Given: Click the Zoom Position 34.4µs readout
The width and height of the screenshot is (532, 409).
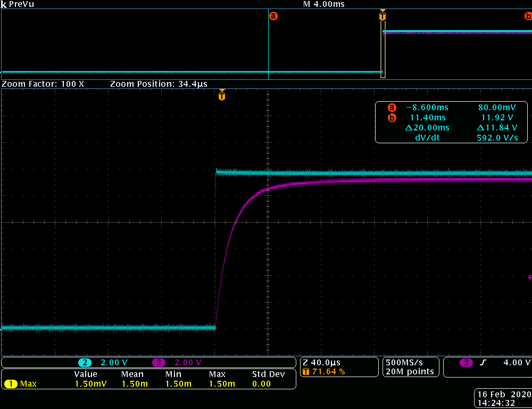Looking at the screenshot, I should pyautogui.click(x=159, y=84).
